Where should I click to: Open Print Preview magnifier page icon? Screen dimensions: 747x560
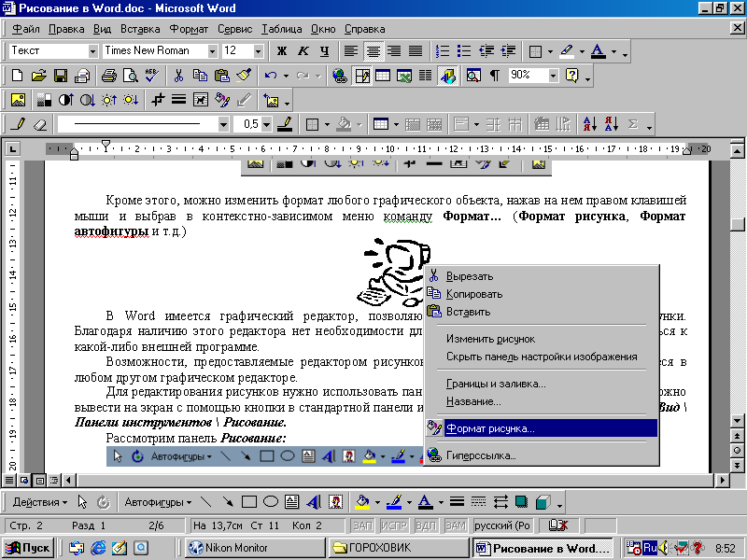pyautogui.click(x=130, y=76)
